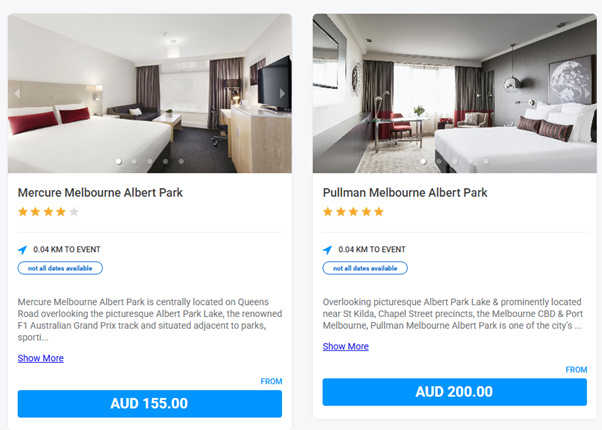Image resolution: width=602 pixels, height=430 pixels.
Task: Click the location arrow icon under Pullman
Action: 328,250
